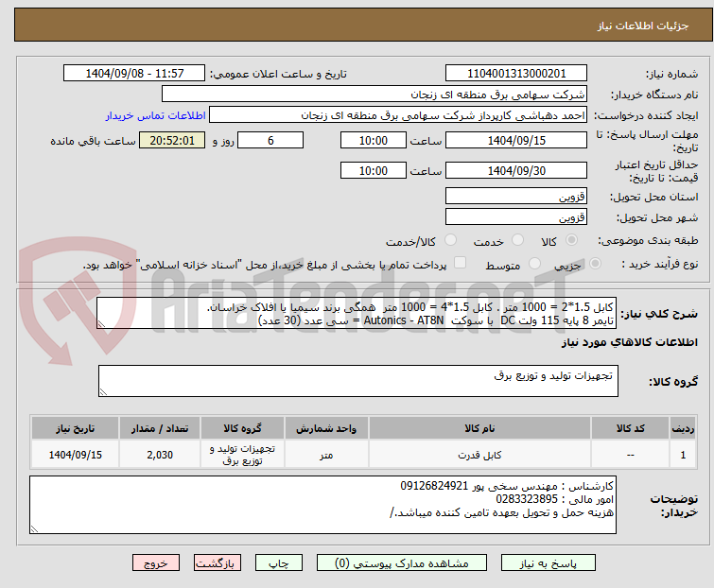Click row number 1 cell
Image resolution: width=714 pixels, height=588 pixels.
[x=683, y=455]
